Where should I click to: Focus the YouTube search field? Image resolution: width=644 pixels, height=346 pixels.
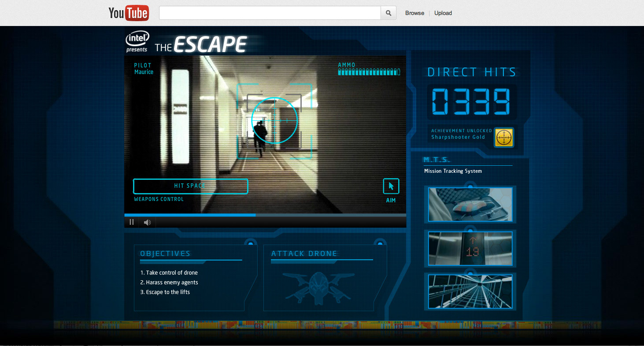(x=270, y=13)
